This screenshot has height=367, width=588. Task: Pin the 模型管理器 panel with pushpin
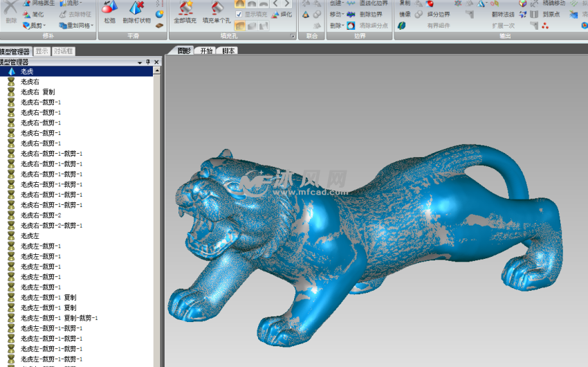click(147, 62)
